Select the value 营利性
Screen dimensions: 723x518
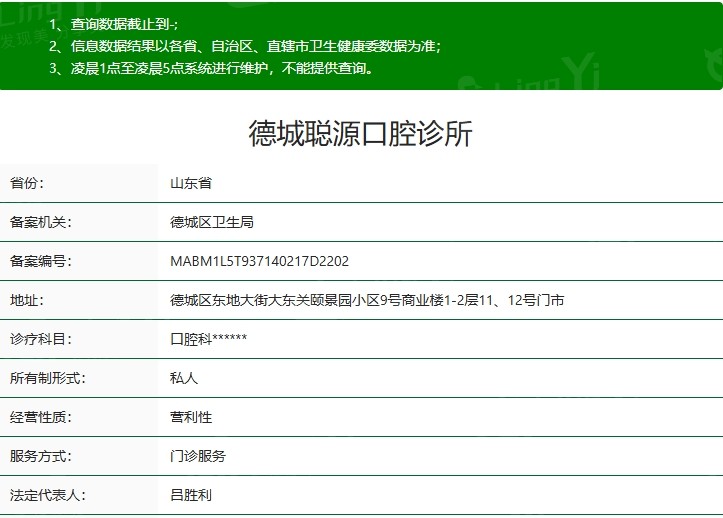[191, 417]
